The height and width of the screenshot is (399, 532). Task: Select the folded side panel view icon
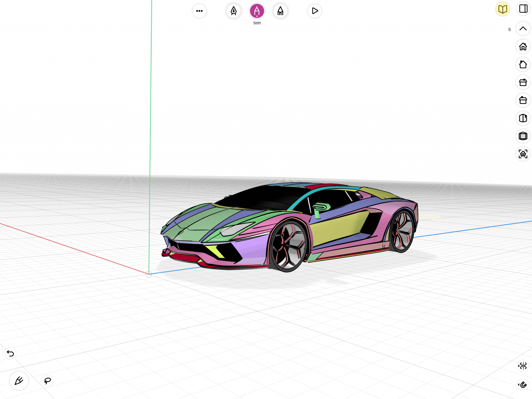[523, 118]
